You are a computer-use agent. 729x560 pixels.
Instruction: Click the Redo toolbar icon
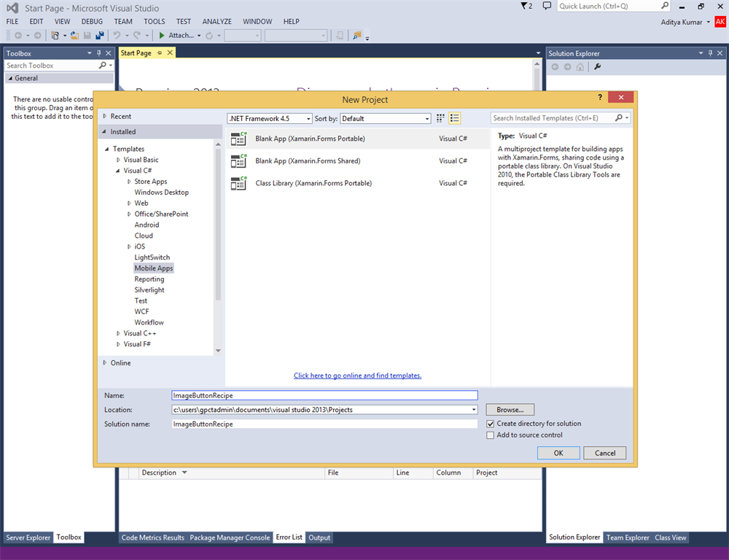pos(137,35)
